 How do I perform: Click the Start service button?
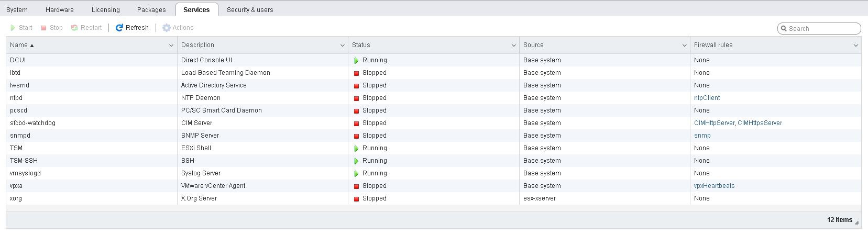click(x=21, y=28)
